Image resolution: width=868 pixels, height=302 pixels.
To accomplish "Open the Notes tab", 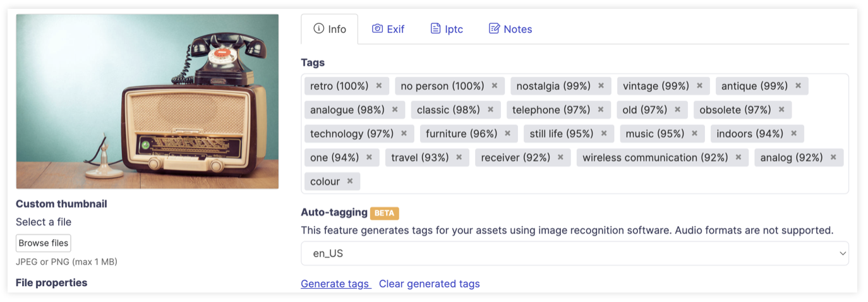I will pyautogui.click(x=510, y=29).
